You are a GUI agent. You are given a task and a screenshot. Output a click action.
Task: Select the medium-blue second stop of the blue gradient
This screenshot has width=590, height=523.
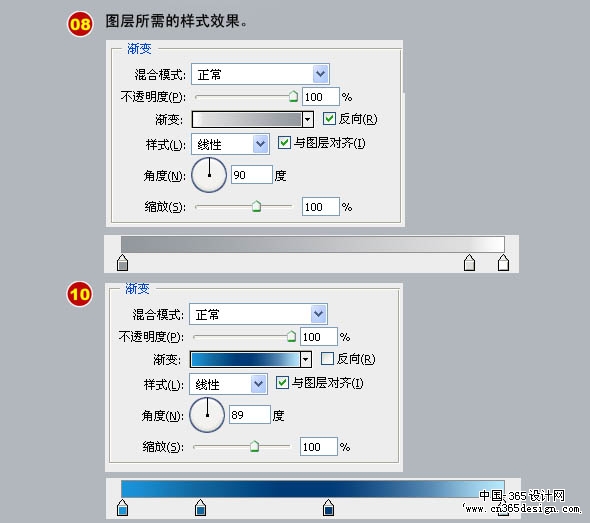coord(201,508)
